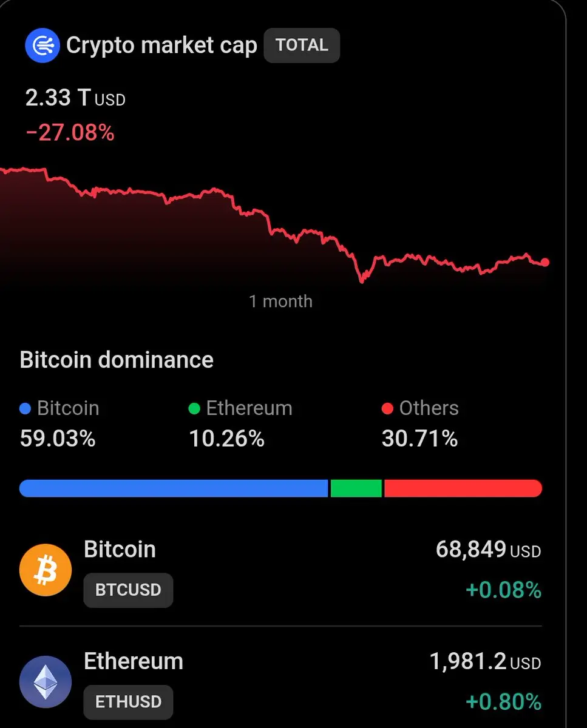This screenshot has height=728, width=587.
Task: Click the red endpoint dot on chart
Action: (545, 262)
